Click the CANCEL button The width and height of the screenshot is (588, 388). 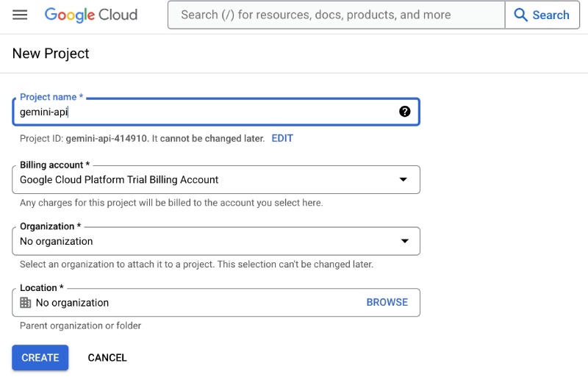107,358
